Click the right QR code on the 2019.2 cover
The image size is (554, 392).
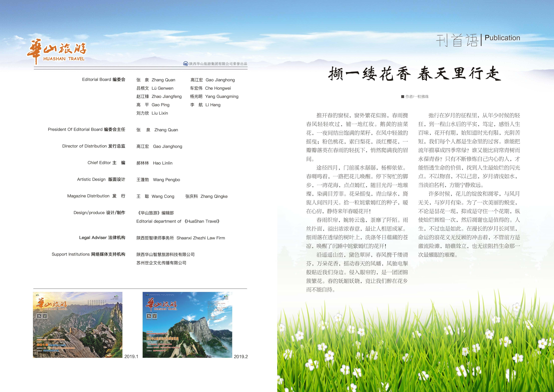[154, 316]
